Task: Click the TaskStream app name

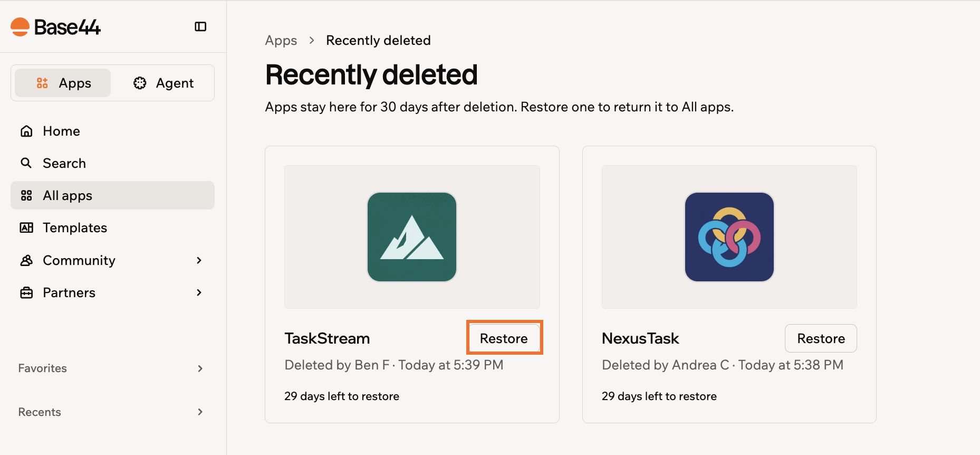Action: 327,338
